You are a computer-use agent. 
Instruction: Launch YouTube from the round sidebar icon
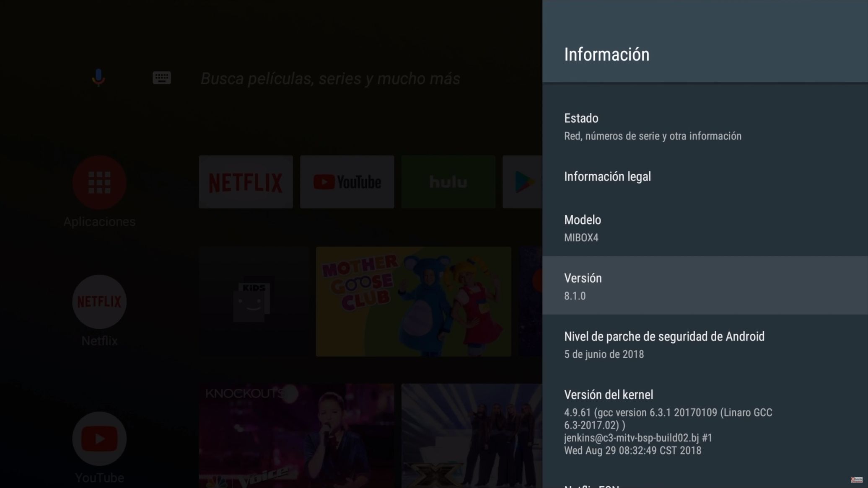pyautogui.click(x=99, y=439)
